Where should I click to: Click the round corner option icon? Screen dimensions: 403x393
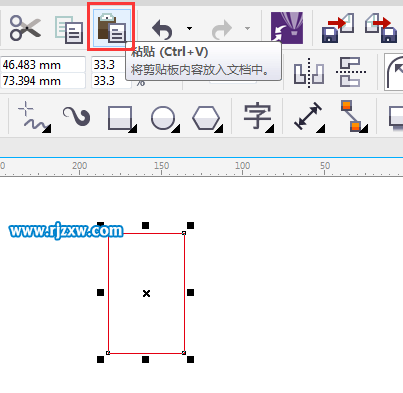tap(394, 72)
